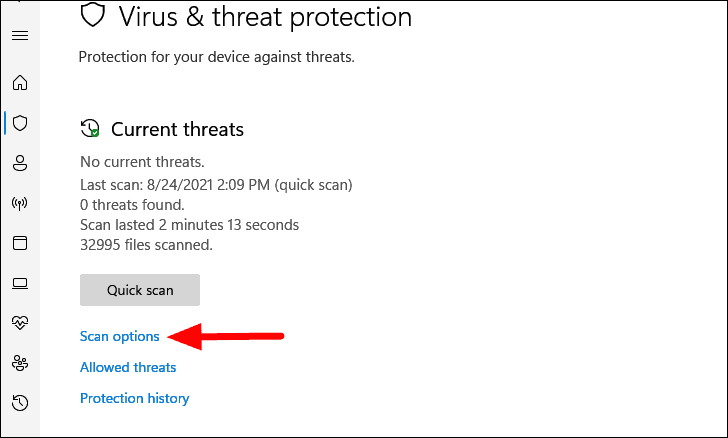The height and width of the screenshot is (438, 728).
Task: Select Virus & threat protection shield sidebar icon
Action: (x=20, y=123)
